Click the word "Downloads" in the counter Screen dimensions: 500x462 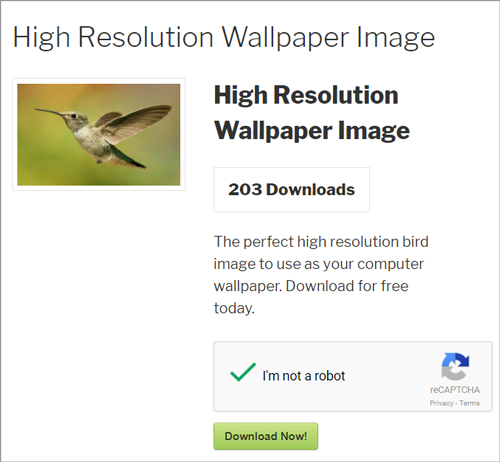coord(310,189)
